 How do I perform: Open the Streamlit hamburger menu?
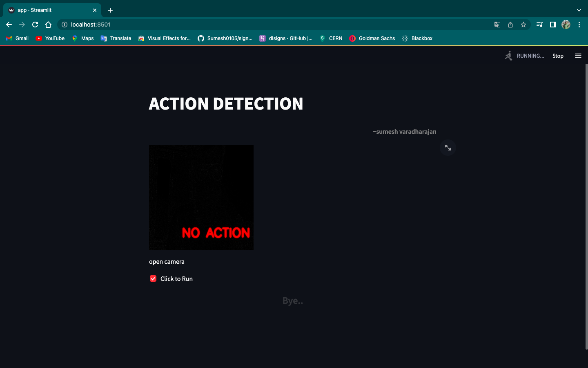click(578, 56)
